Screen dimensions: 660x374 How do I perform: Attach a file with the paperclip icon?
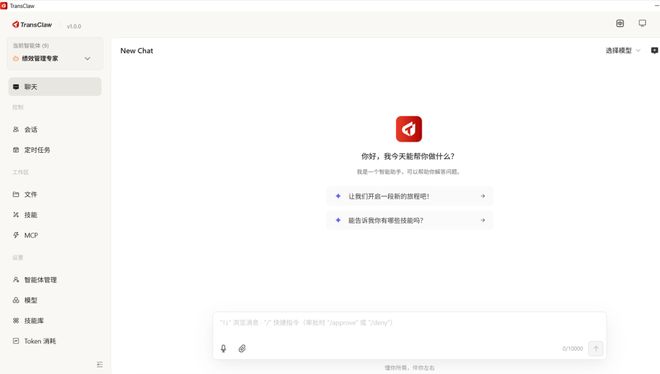pyautogui.click(x=242, y=348)
